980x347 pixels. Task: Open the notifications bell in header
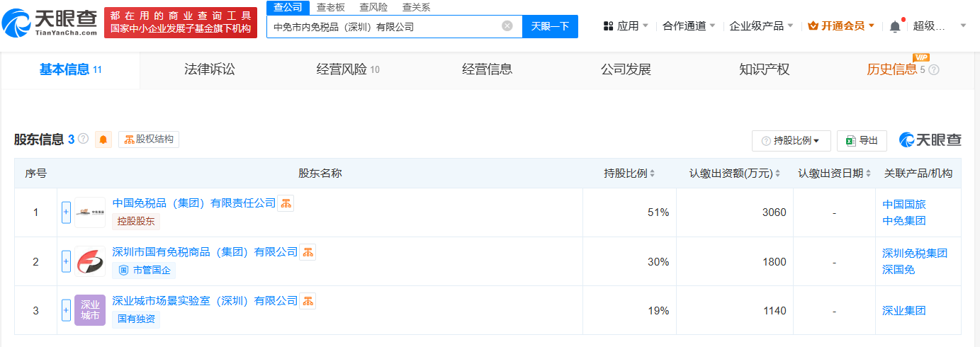[895, 26]
